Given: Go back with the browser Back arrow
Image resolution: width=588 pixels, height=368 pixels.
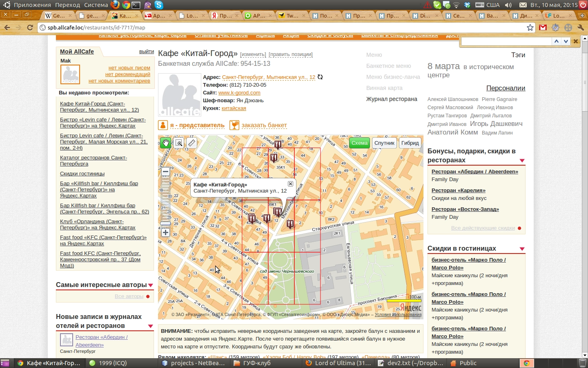Looking at the screenshot, I should (x=7, y=27).
